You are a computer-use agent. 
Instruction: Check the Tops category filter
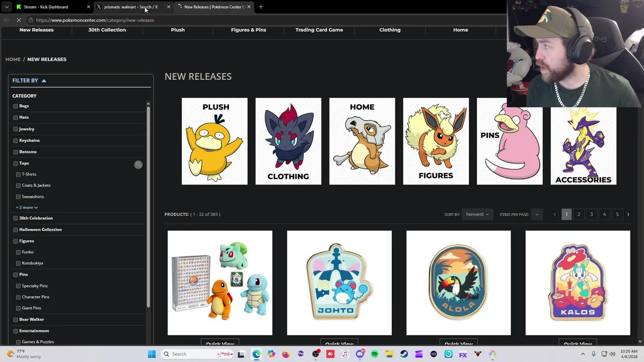point(16,163)
